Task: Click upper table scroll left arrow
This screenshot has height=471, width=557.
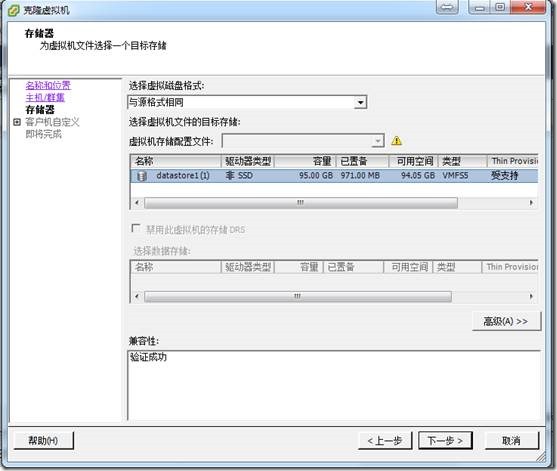Action: point(137,203)
